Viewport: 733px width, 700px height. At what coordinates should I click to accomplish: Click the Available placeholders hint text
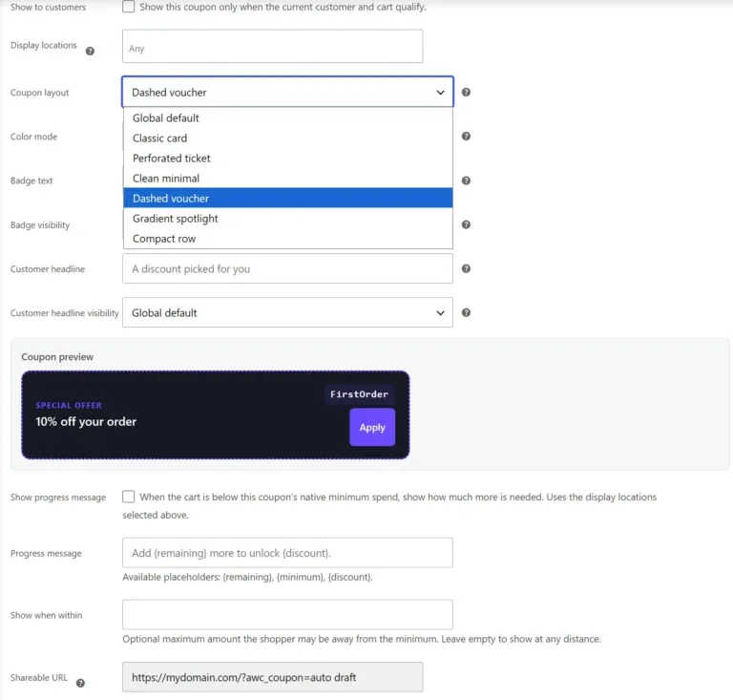[247, 577]
